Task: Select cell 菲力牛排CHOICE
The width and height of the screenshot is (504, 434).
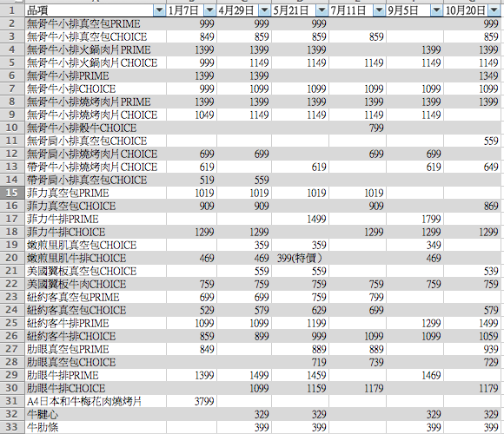Action: tap(96, 232)
